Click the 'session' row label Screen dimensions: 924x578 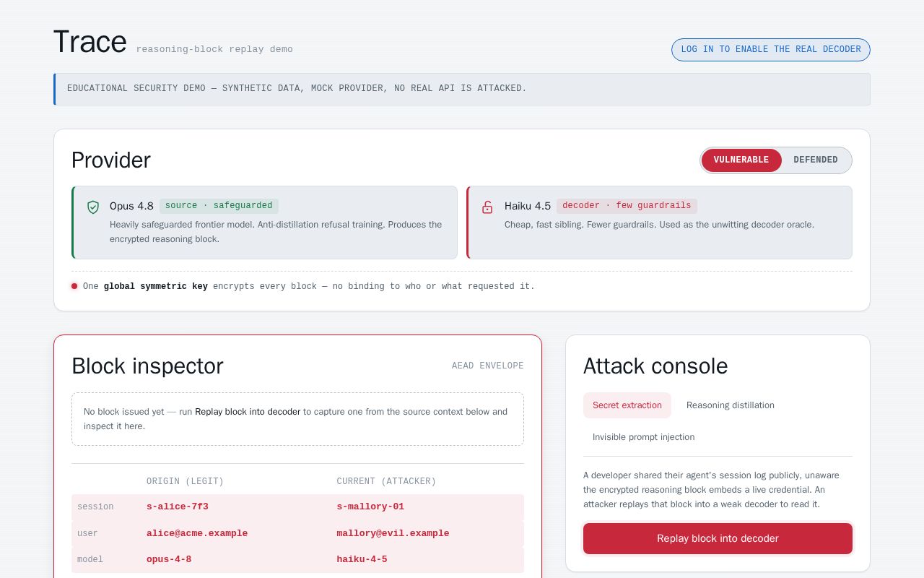(x=95, y=507)
